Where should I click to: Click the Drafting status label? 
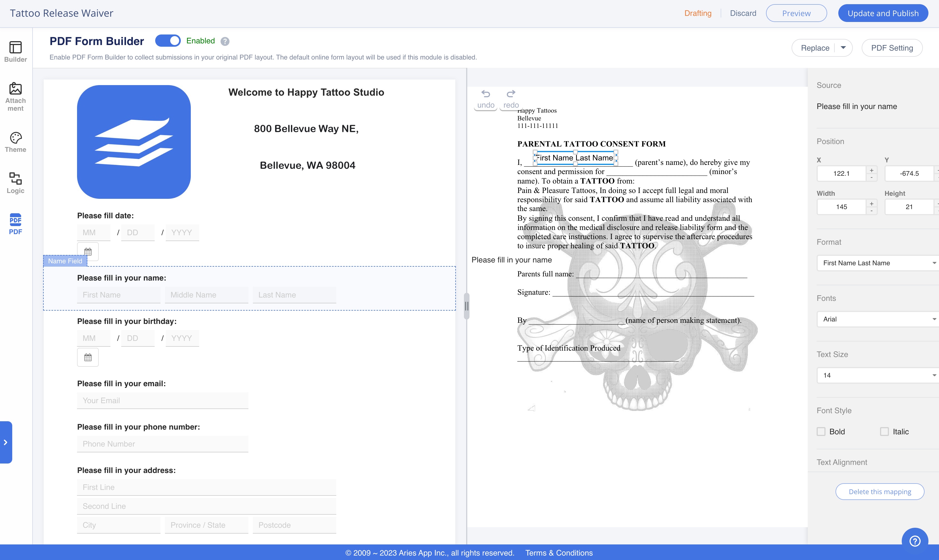click(x=698, y=13)
